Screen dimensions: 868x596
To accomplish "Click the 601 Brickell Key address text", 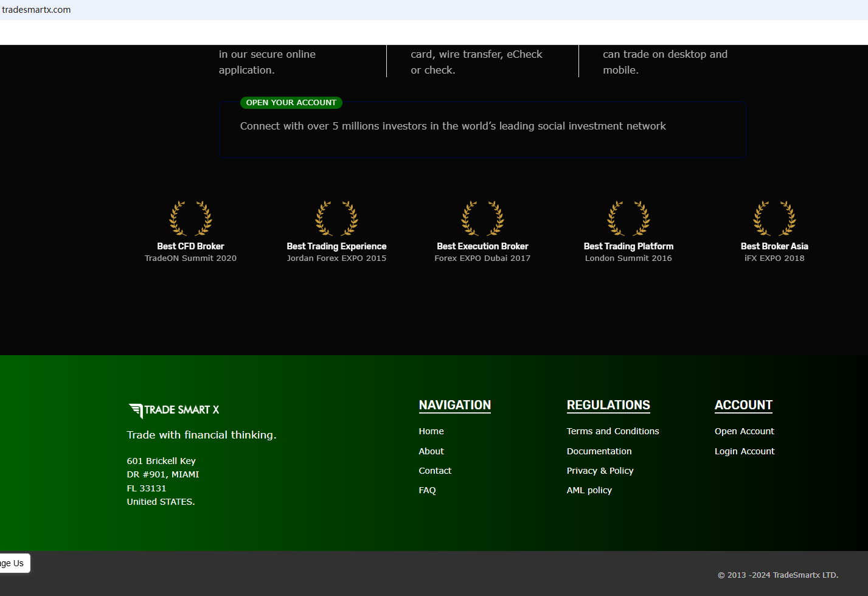I will click(161, 461).
